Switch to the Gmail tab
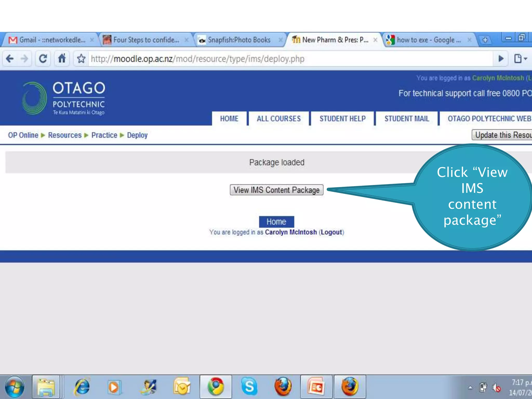532x399 pixels. tap(49, 40)
